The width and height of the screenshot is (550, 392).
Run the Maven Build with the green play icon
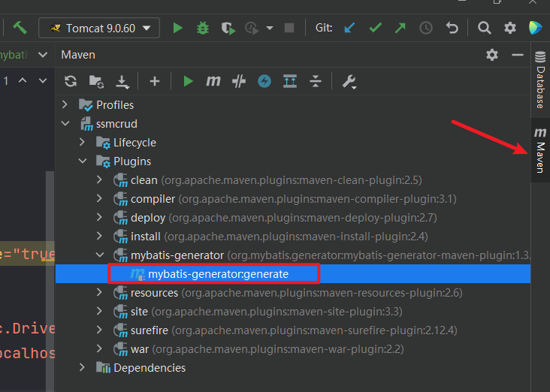tap(188, 81)
